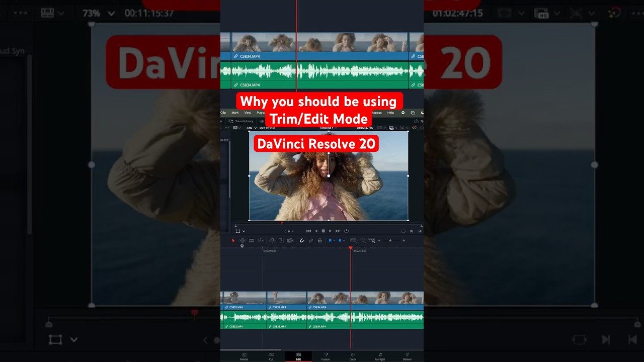Click the timeline horizontal scrollbar
Image resolution: width=644 pixels, height=362 pixels.
[x=251, y=350]
